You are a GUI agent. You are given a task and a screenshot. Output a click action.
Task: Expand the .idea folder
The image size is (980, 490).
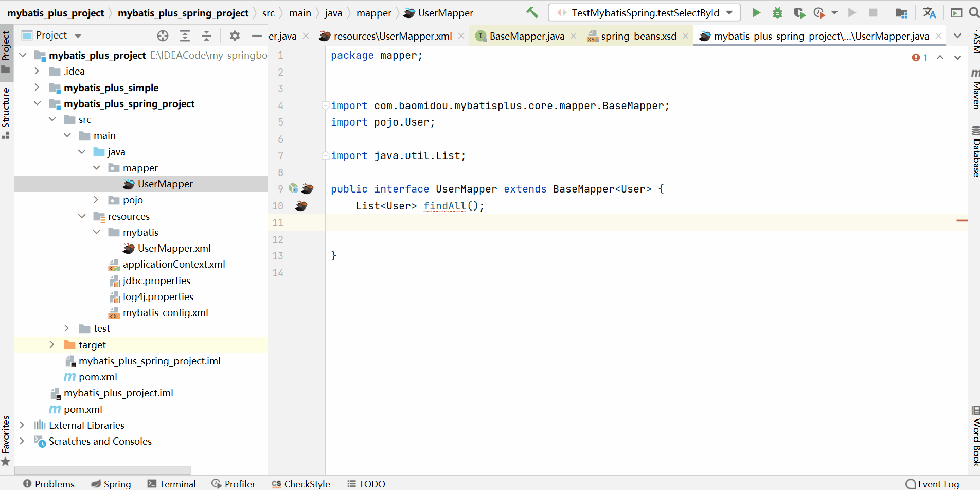pyautogui.click(x=37, y=71)
